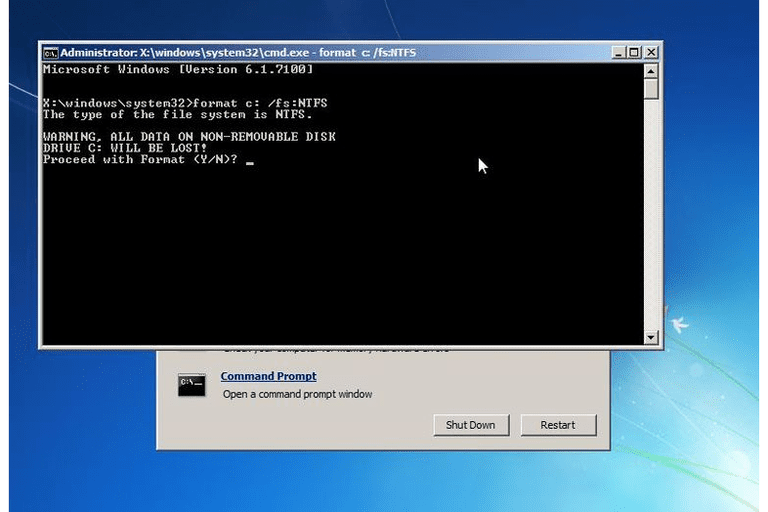Maximize the cmd.exe window
Image resolution: width=768 pixels, height=512 pixels.
(634, 52)
